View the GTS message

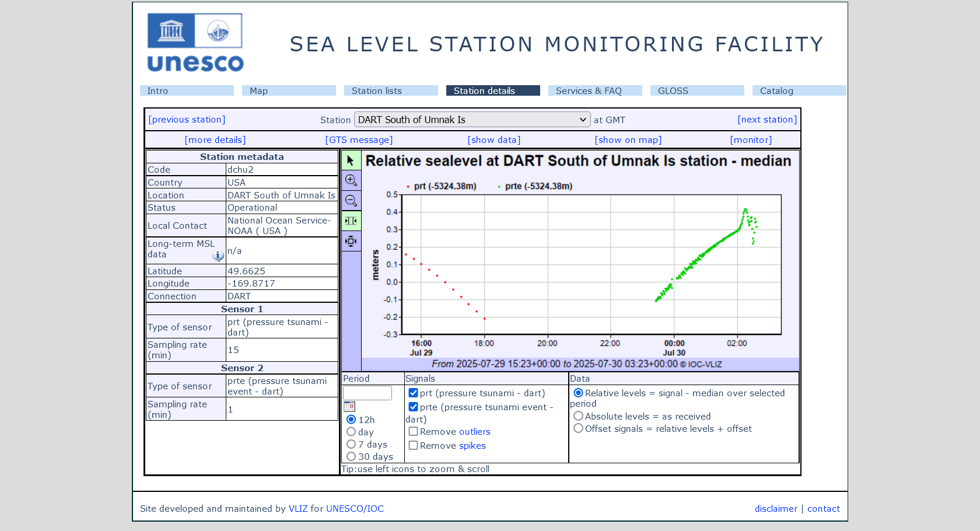point(359,140)
